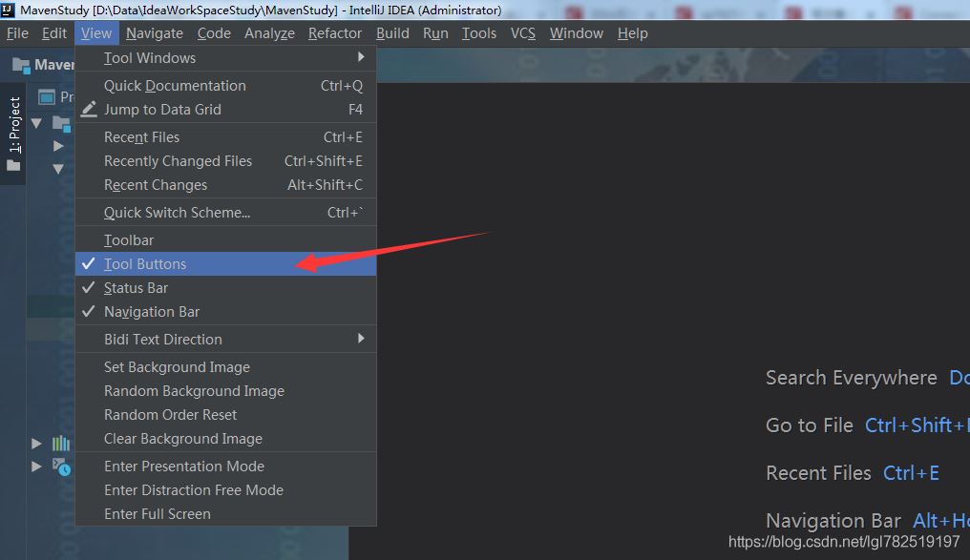970x560 pixels.
Task: Click the Jump to Data Grid pencil icon
Action: tap(89, 110)
